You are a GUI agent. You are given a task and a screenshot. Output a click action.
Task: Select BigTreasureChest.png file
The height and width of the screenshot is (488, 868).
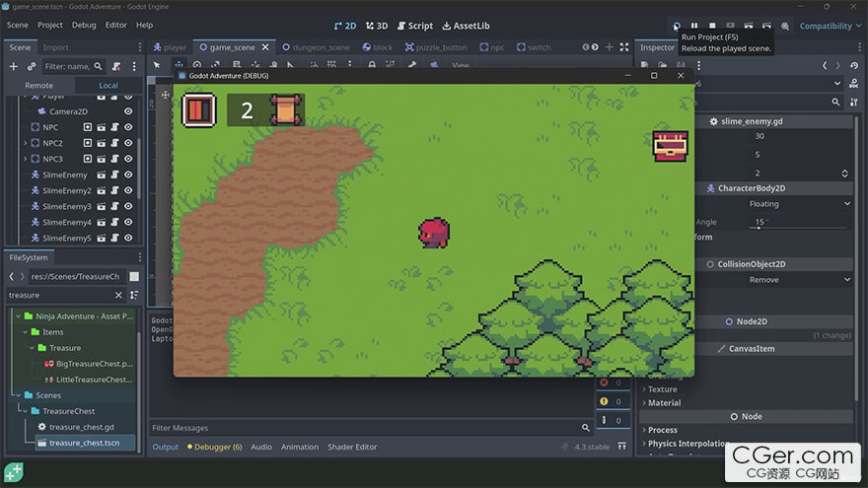(89, 364)
